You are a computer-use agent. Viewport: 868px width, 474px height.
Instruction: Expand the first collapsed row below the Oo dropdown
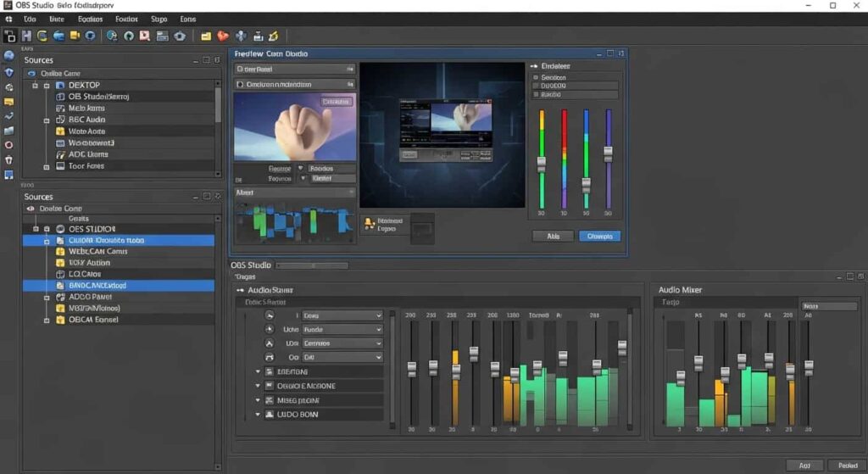click(x=258, y=371)
